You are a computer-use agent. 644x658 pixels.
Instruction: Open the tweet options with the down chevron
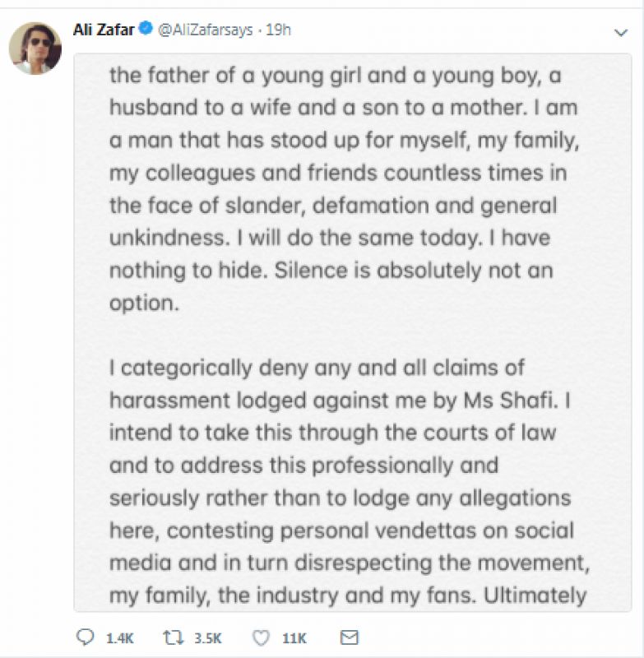[x=623, y=31]
